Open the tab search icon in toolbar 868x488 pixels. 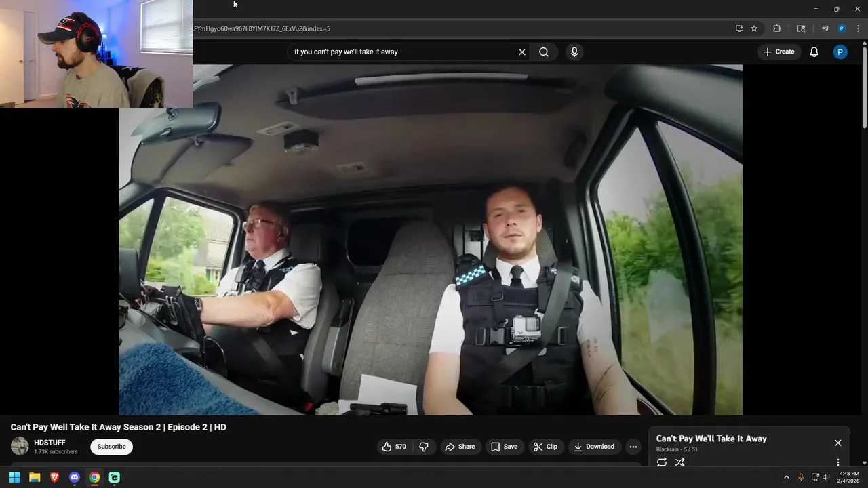point(801,28)
